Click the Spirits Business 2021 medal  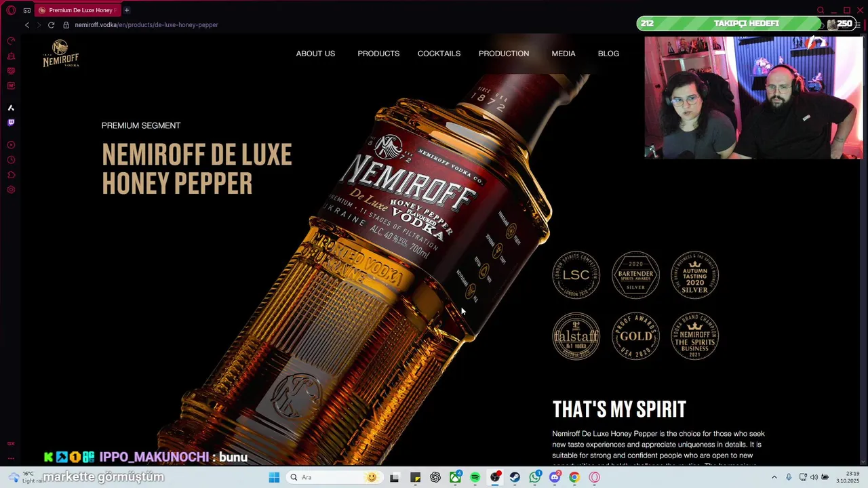pos(694,335)
